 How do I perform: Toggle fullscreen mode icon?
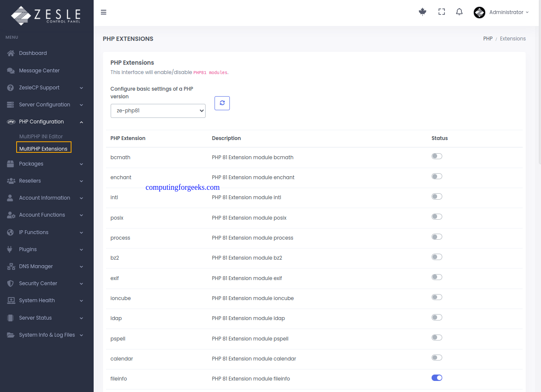click(x=442, y=12)
